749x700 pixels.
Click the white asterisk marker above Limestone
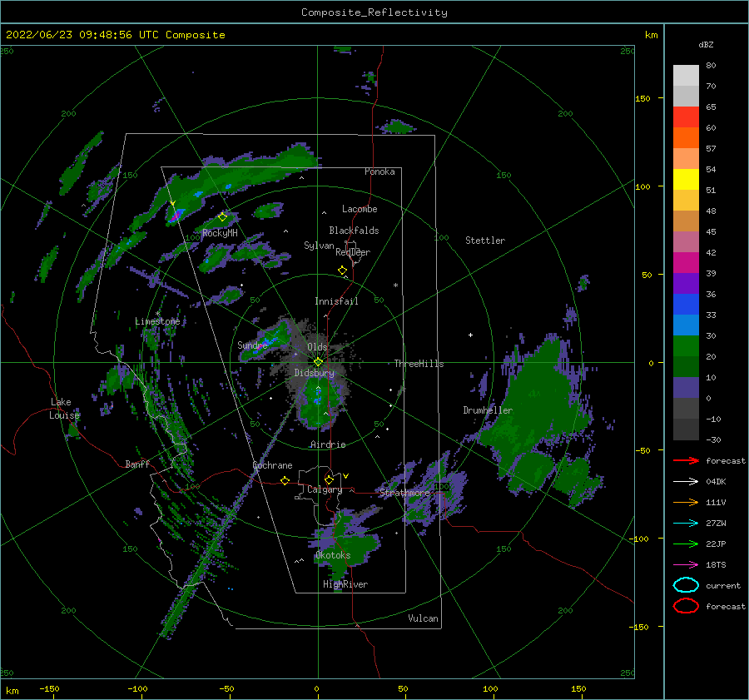(157, 314)
